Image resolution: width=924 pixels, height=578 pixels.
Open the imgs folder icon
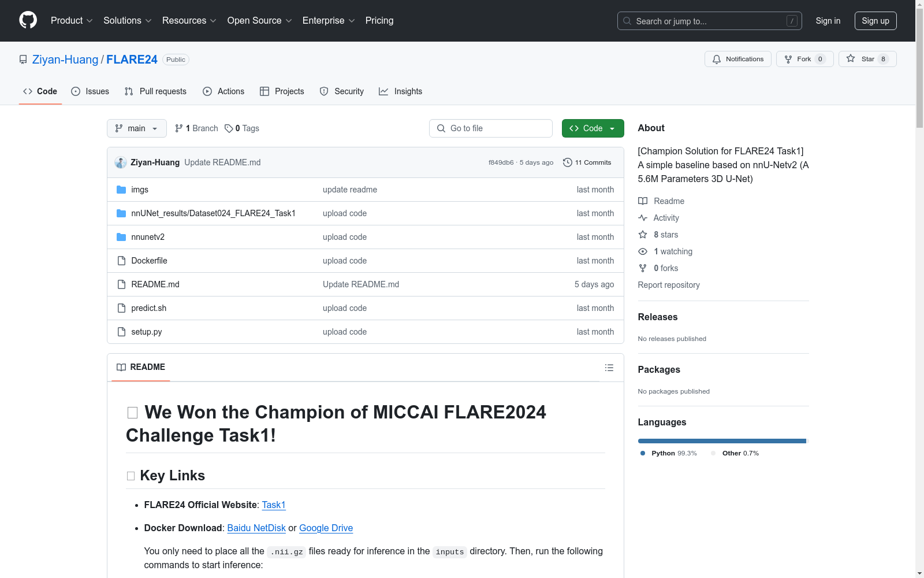pyautogui.click(x=121, y=190)
